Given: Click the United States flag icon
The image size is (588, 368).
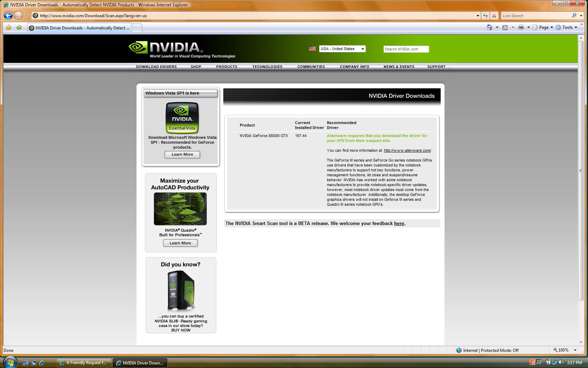Looking at the screenshot, I should [x=313, y=49].
